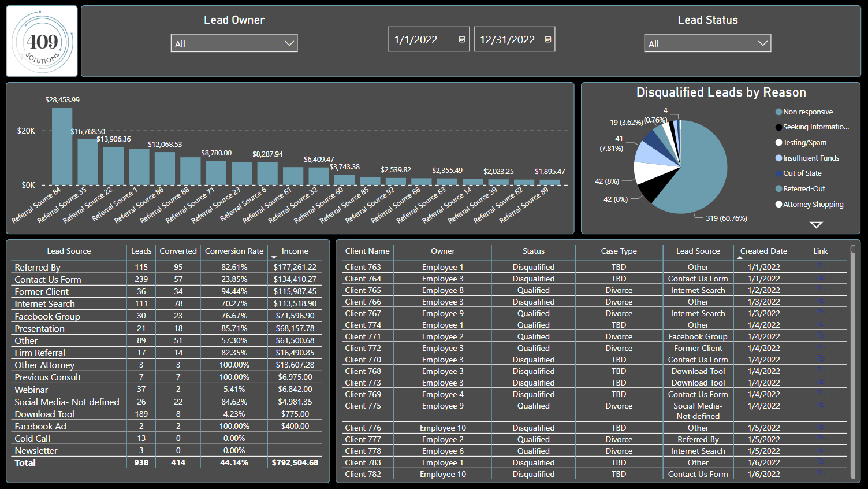Show more legend entries with the down arrow

(x=816, y=225)
